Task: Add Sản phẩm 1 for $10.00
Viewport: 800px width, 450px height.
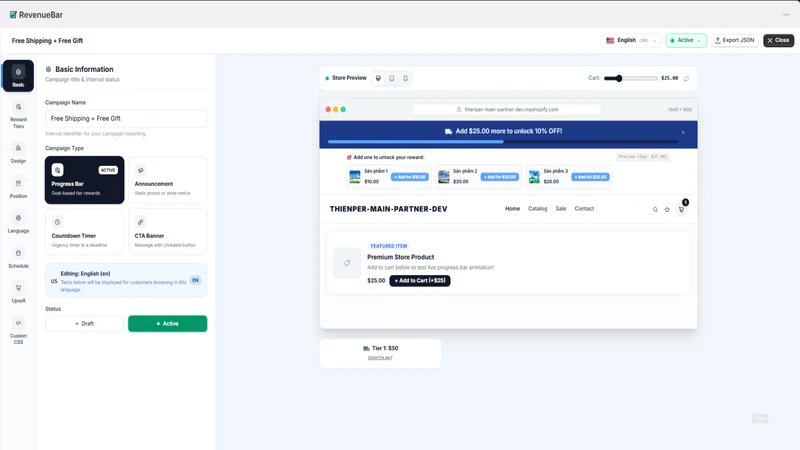Action: [410, 177]
